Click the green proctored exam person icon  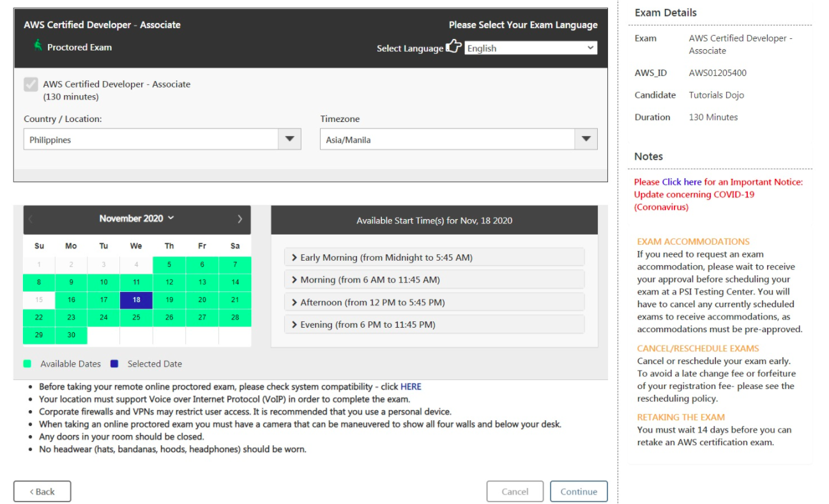(38, 46)
